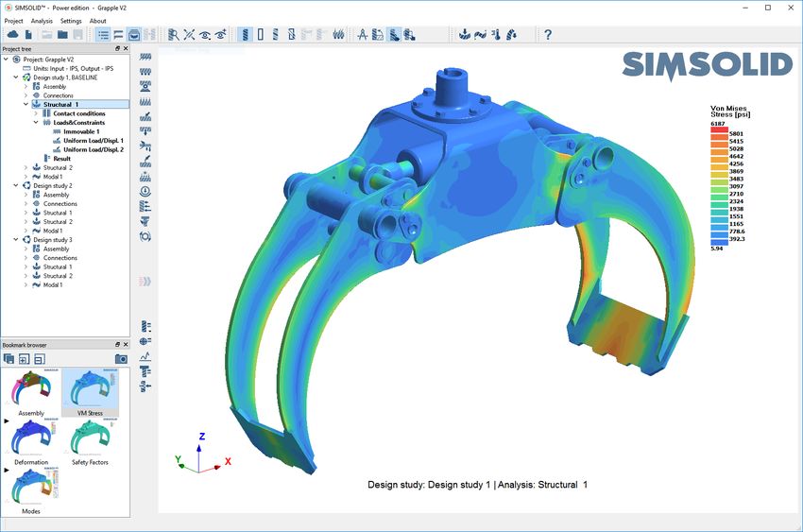Open the Assembly bookmark thumbnail

tap(31, 392)
